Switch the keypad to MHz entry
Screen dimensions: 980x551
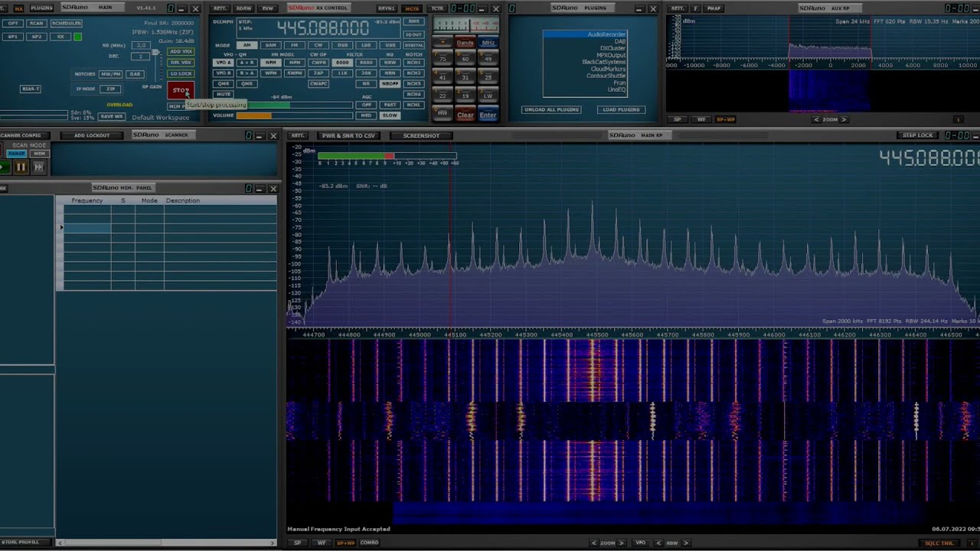coord(488,43)
